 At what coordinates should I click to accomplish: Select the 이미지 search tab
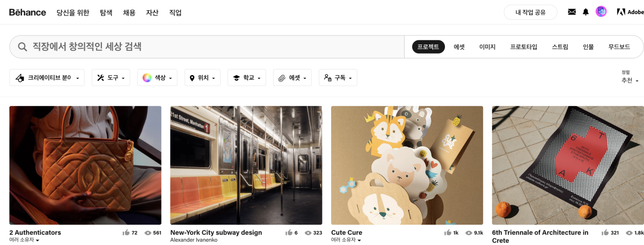coord(487,47)
